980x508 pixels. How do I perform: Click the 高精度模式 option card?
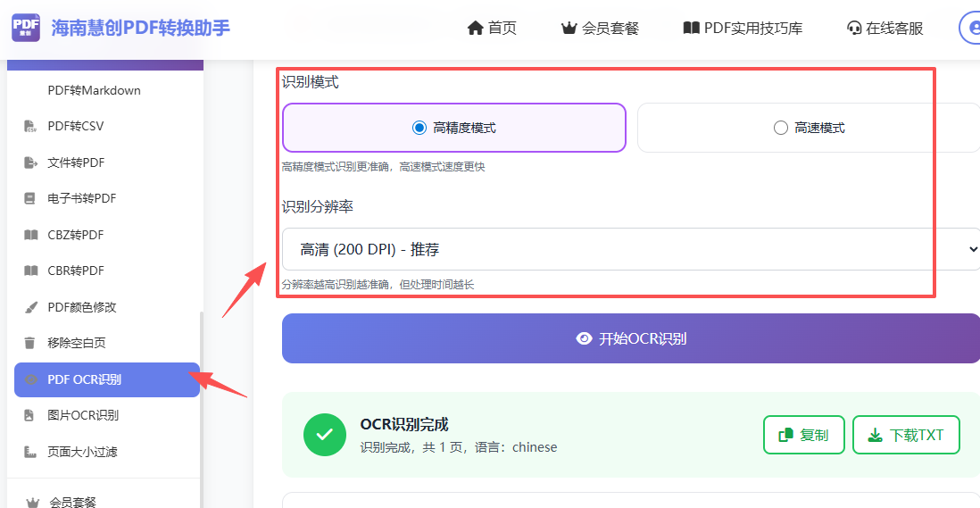[x=454, y=128]
